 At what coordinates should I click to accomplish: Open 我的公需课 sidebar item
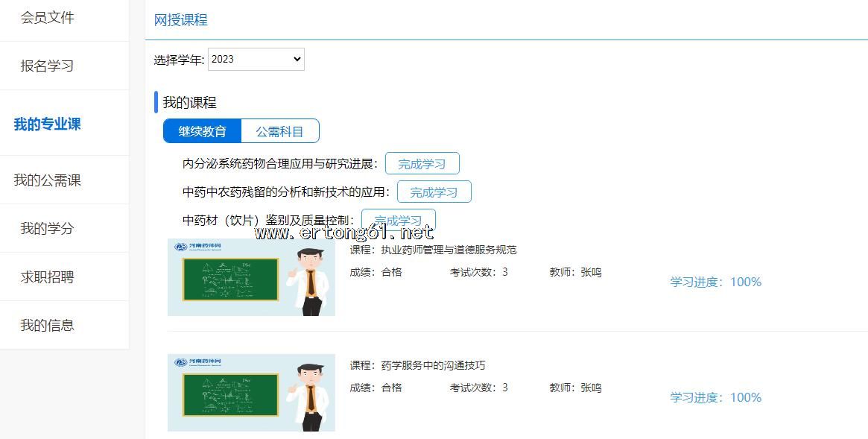click(x=48, y=180)
